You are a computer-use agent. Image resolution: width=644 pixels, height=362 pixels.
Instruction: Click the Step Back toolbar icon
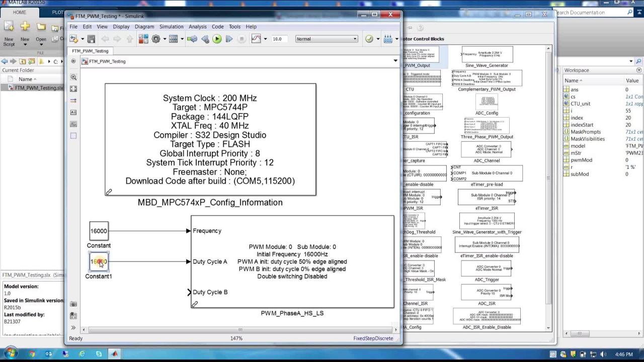[205, 39]
